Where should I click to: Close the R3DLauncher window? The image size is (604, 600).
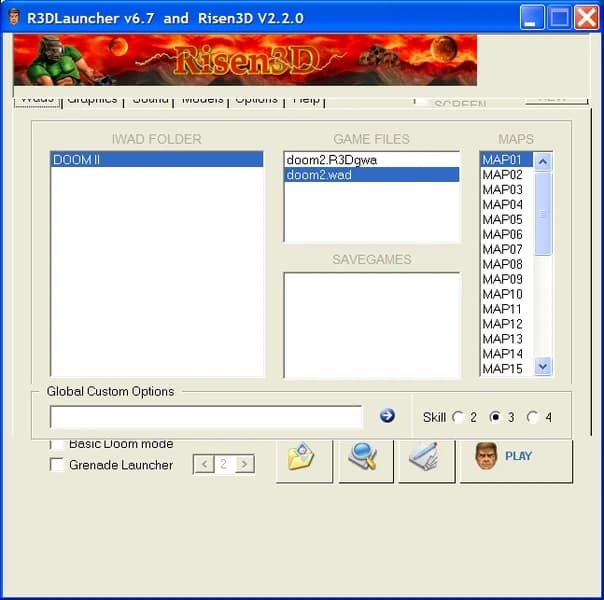click(x=586, y=17)
